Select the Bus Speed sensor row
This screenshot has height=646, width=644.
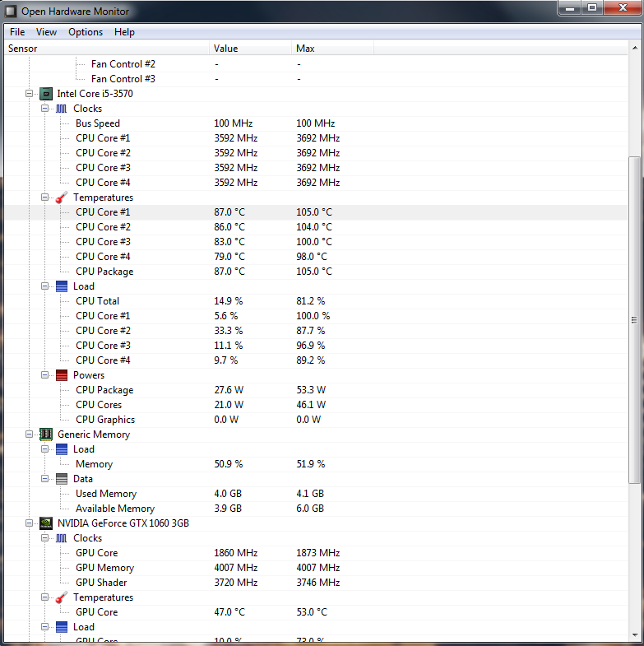click(316, 123)
